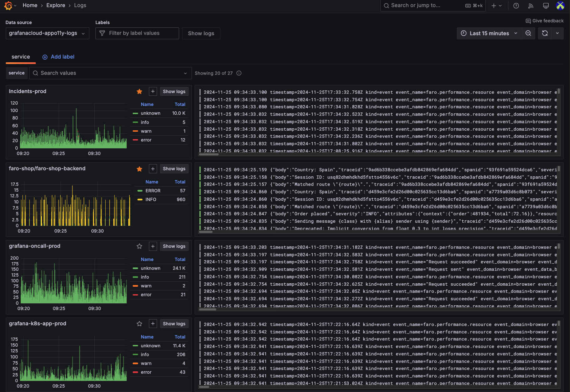
Task: Favorite the grafana-k8s-app-prod service star
Action: click(139, 324)
